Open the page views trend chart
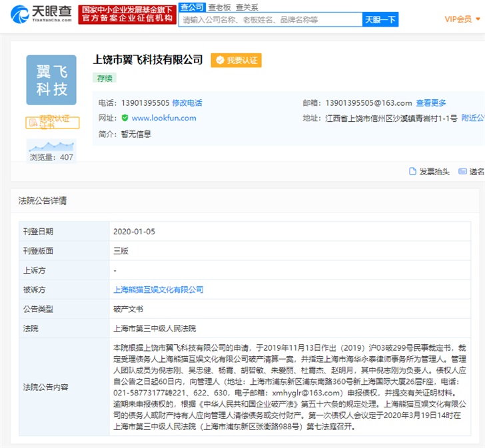485x448 pixels. pos(51,147)
